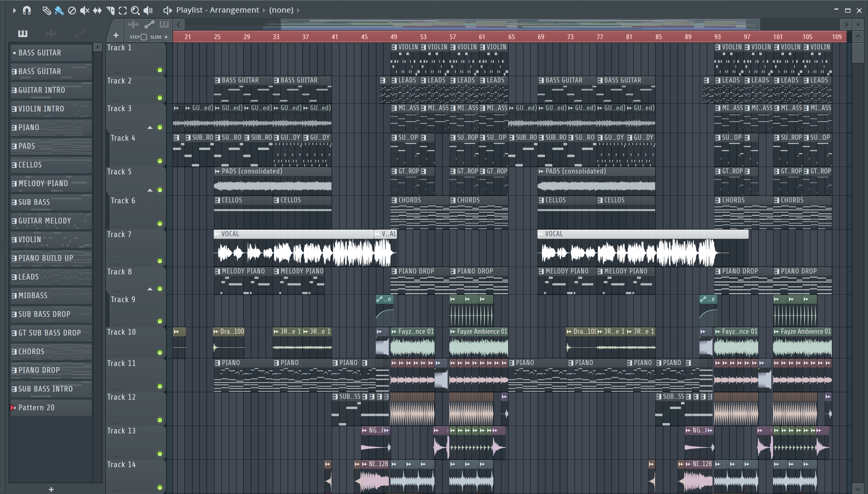Viewport: 868px width, 494px height.
Task: Select the Slip tool
Action: pos(97,11)
